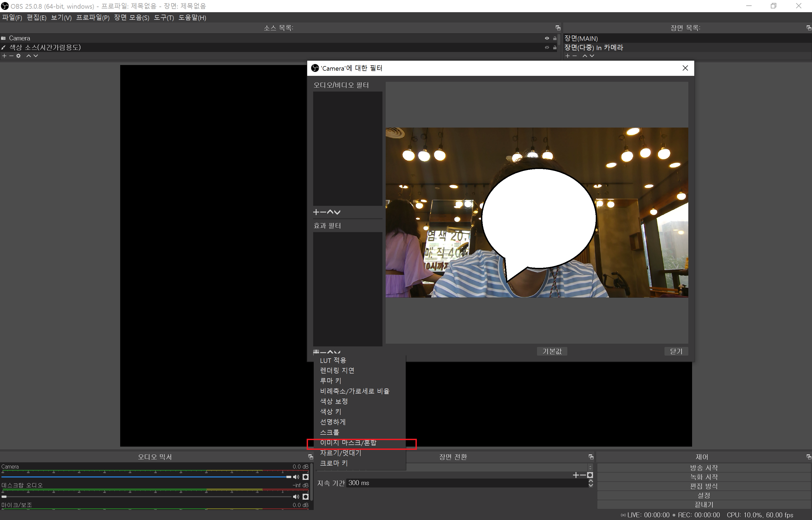Move audio/video filter up

click(x=330, y=212)
